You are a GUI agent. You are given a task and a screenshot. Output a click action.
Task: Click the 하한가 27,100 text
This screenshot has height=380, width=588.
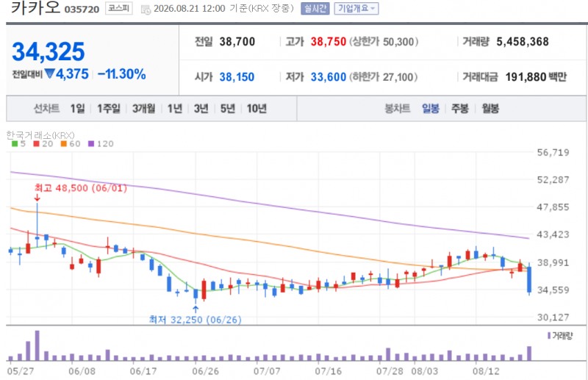[x=384, y=77]
